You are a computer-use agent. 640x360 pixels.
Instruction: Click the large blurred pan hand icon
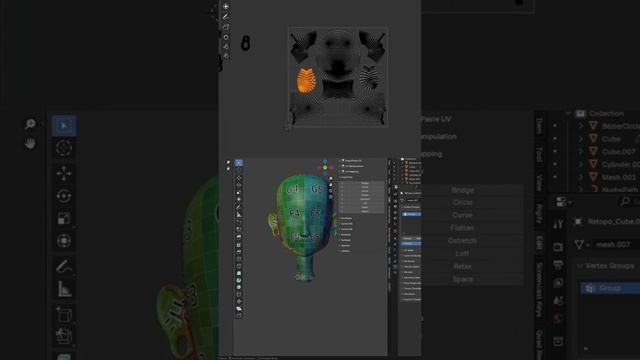30,143
